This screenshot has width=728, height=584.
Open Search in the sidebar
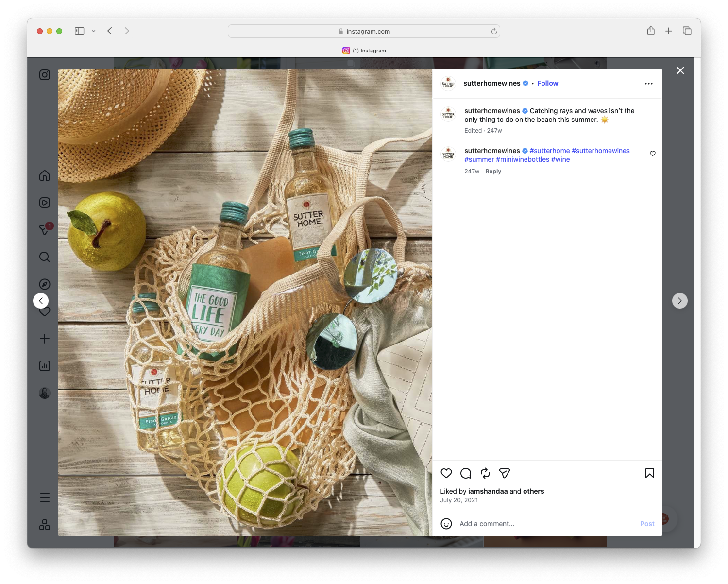pos(45,257)
